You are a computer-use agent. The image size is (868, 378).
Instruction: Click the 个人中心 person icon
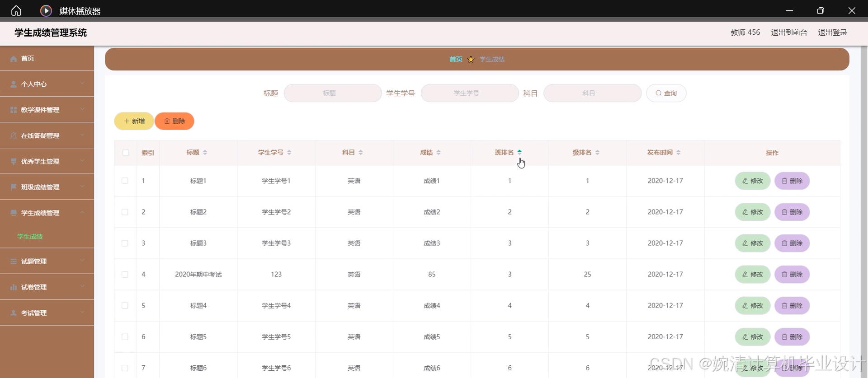[14, 84]
